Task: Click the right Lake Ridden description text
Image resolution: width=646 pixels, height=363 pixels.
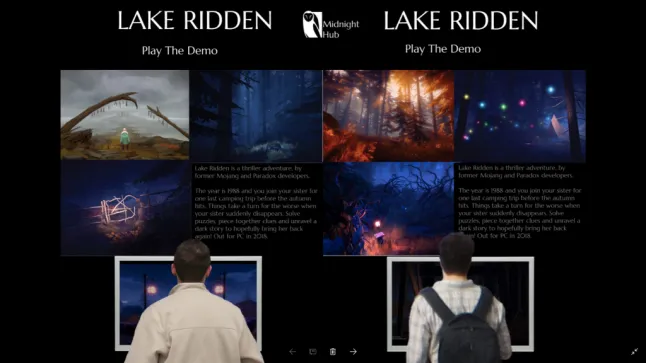Action: coord(520,201)
